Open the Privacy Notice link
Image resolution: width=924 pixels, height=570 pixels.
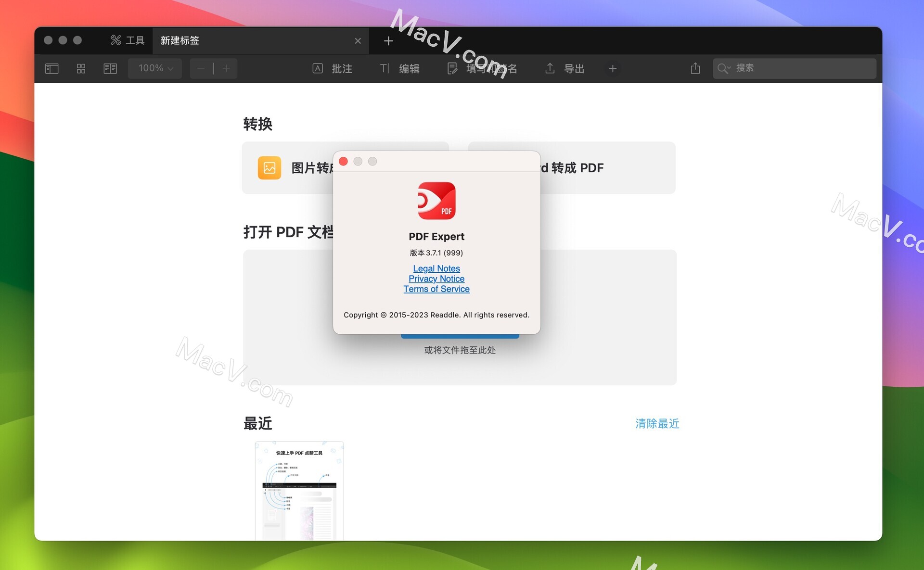pos(436,278)
